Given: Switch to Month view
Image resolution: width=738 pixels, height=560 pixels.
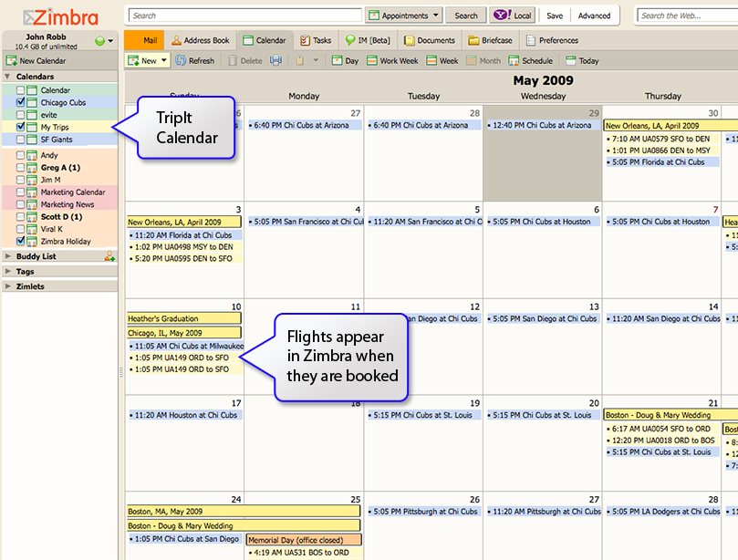Looking at the screenshot, I should 483,61.
